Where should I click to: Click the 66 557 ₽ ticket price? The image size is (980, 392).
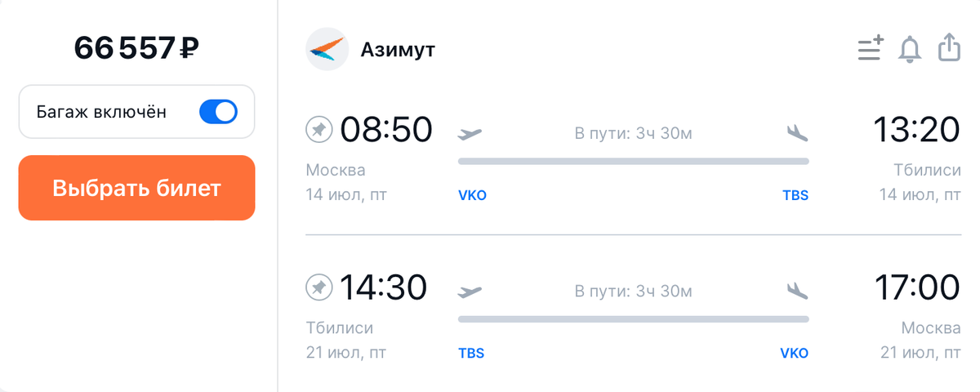pyautogui.click(x=136, y=49)
